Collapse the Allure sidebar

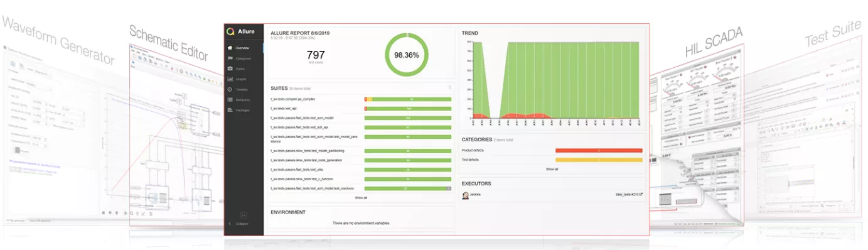238,224
